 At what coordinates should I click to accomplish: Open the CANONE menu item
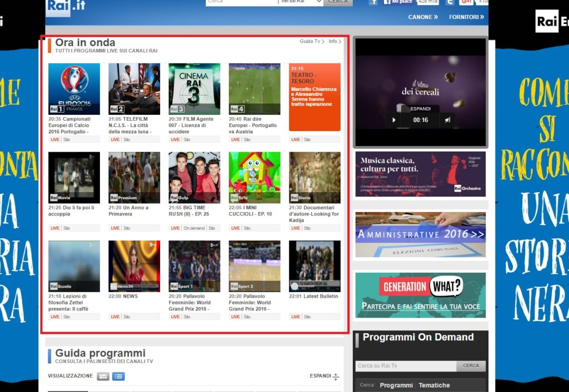coord(423,17)
